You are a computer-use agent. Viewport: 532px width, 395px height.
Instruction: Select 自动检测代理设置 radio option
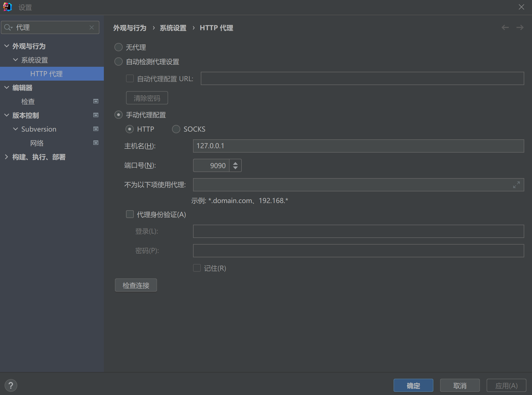click(119, 61)
